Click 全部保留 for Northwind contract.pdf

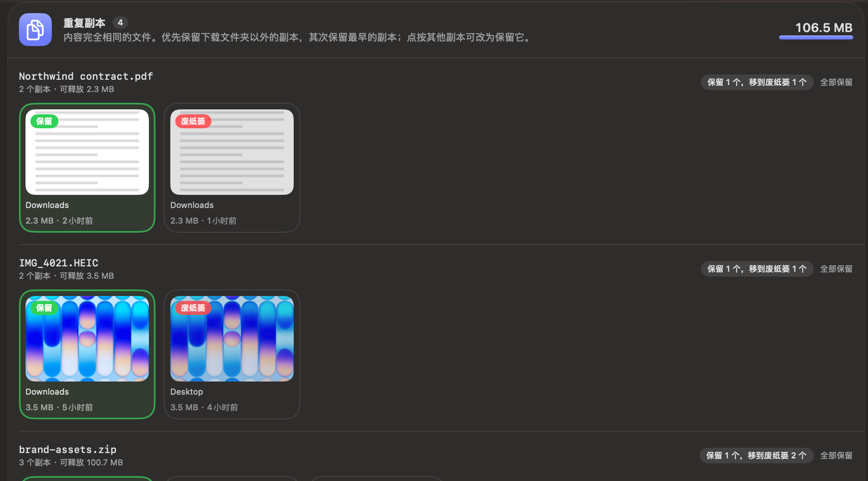point(836,82)
